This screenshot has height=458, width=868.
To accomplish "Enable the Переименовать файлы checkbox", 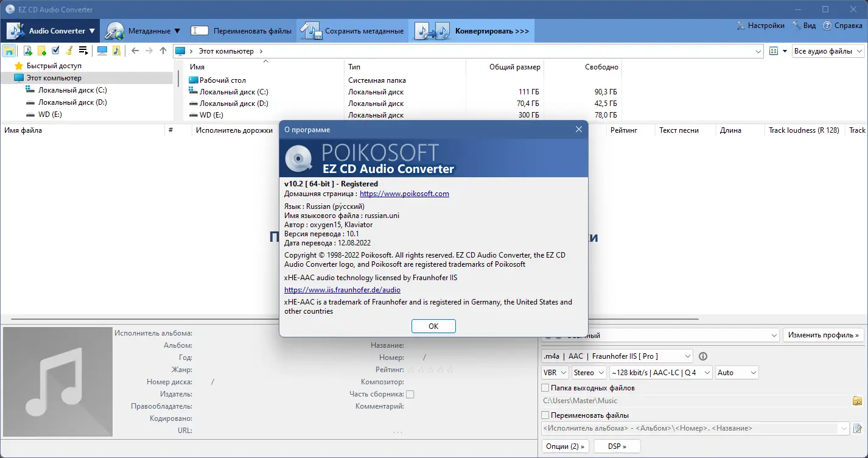I will tap(545, 415).
